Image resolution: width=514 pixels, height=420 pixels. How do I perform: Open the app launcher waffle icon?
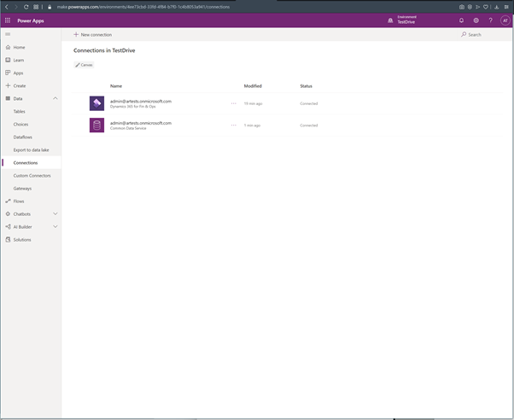coord(8,20)
